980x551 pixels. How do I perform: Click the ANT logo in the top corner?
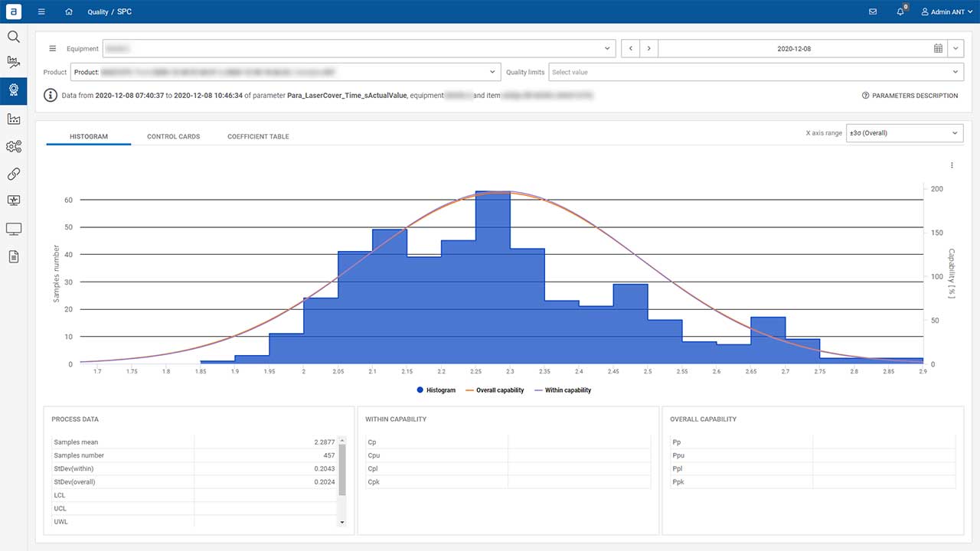click(x=13, y=11)
